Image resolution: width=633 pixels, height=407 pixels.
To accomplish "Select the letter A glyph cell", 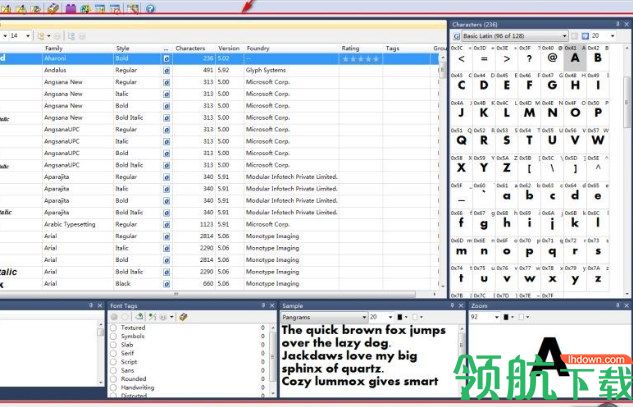I will click(574, 58).
